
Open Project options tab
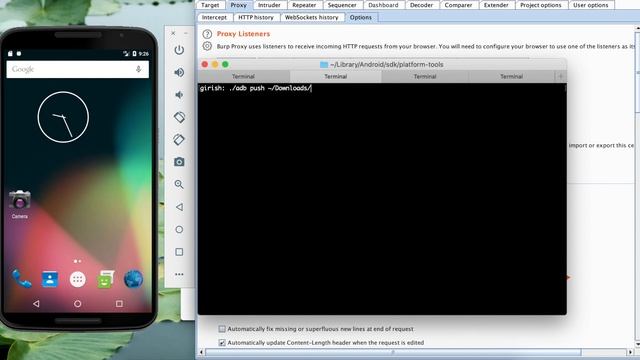(x=541, y=5)
